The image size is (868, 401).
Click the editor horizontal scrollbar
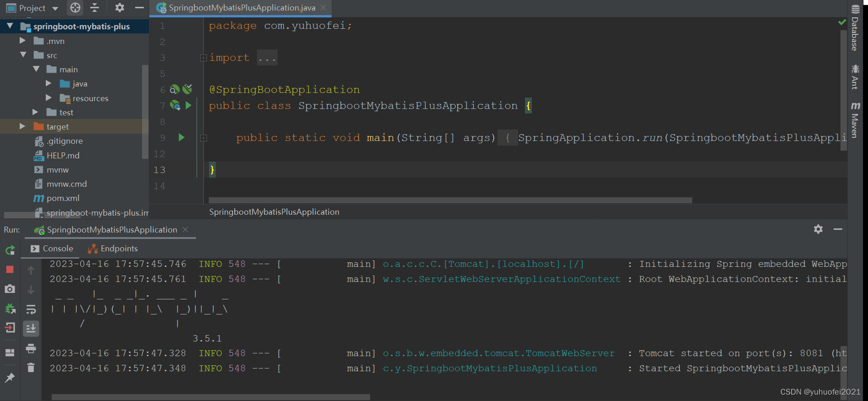[x=450, y=200]
